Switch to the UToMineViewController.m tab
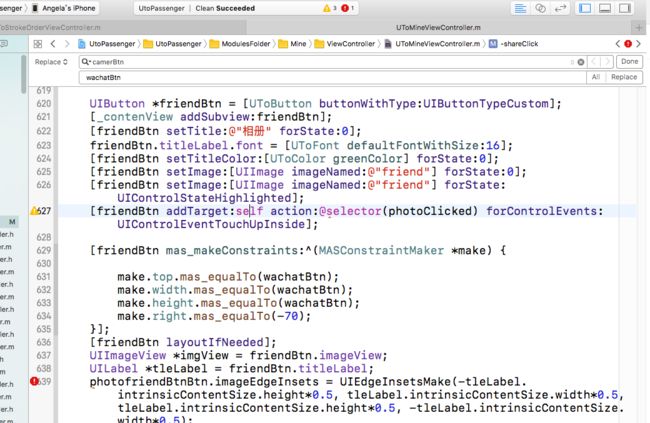650x423 pixels. point(438,28)
